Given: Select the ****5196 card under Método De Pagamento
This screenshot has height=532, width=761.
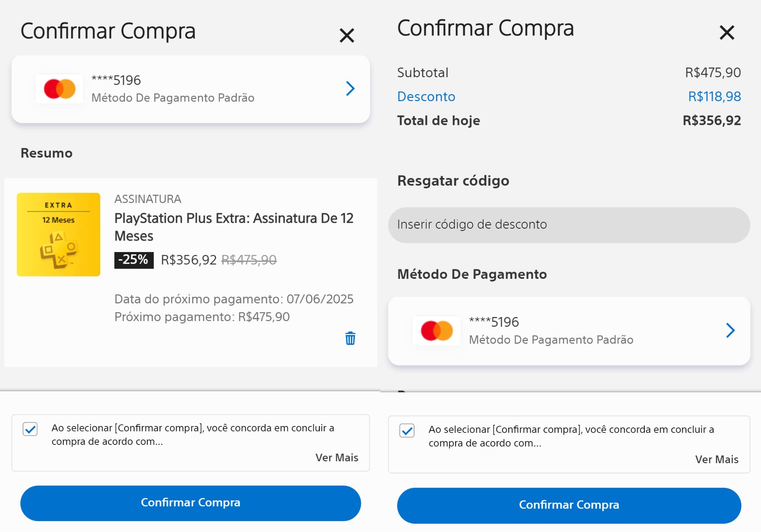Looking at the screenshot, I should click(551, 331).
